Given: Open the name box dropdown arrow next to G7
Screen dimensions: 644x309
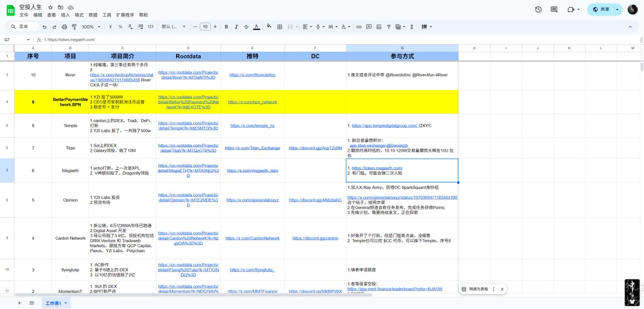Looking at the screenshot, I should pos(28,40).
